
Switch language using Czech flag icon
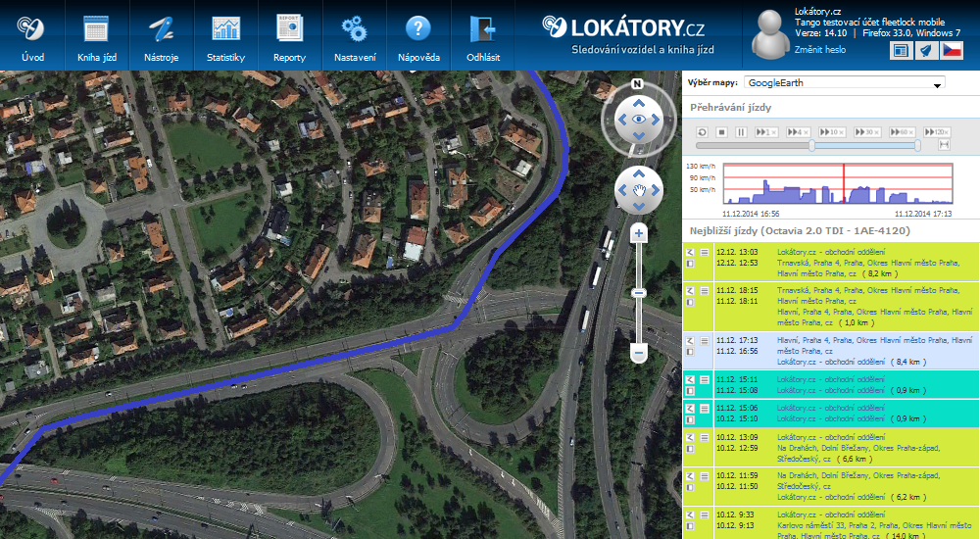point(952,50)
